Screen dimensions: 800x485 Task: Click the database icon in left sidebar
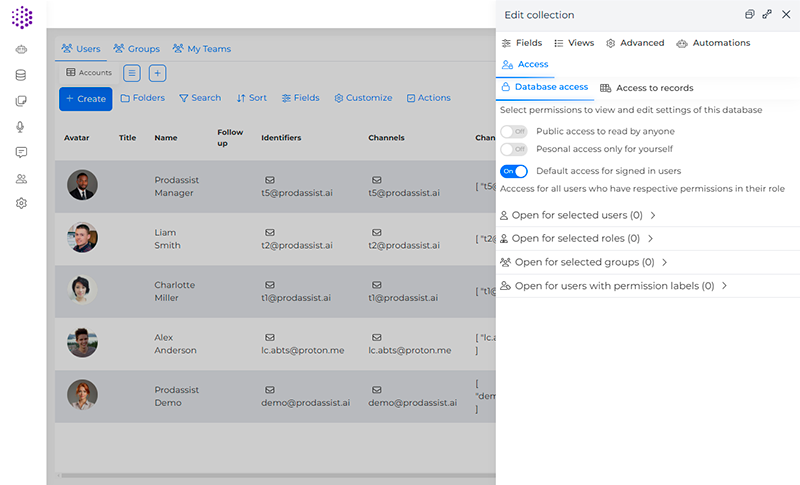[21, 75]
